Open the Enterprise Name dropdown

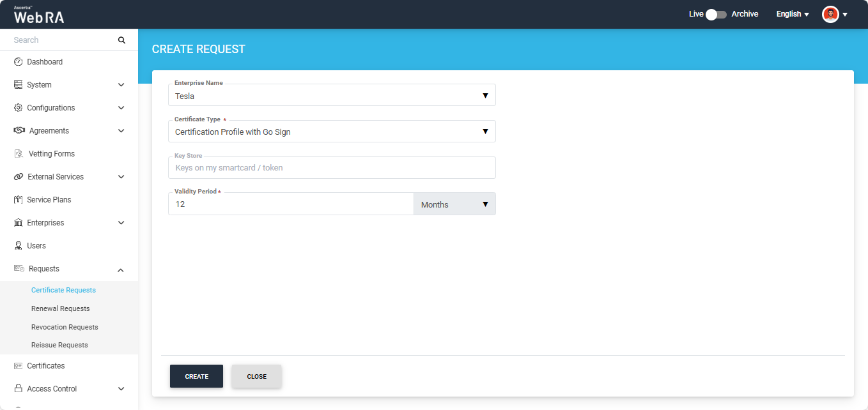[331, 96]
